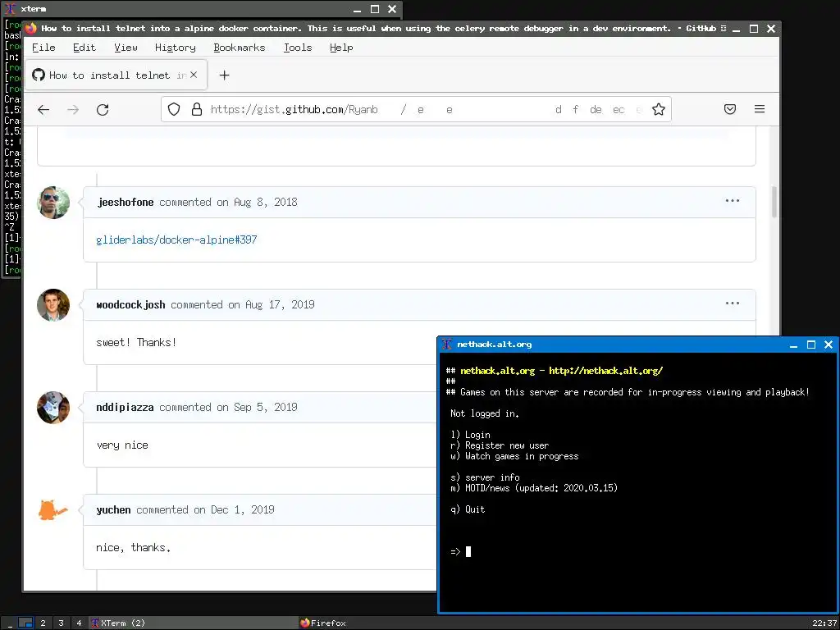Open the Save to Pocket icon
Viewport: 840px width, 630px height.
pyautogui.click(x=729, y=109)
